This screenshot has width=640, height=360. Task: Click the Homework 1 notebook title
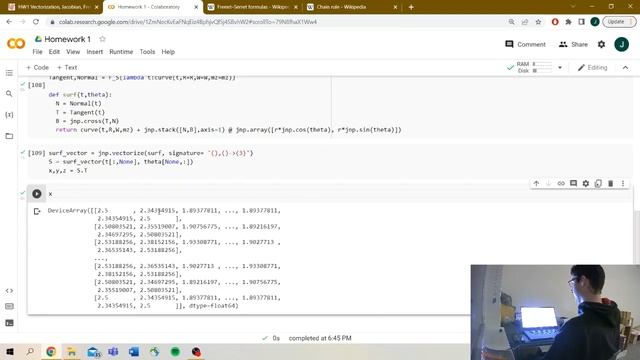(67, 39)
